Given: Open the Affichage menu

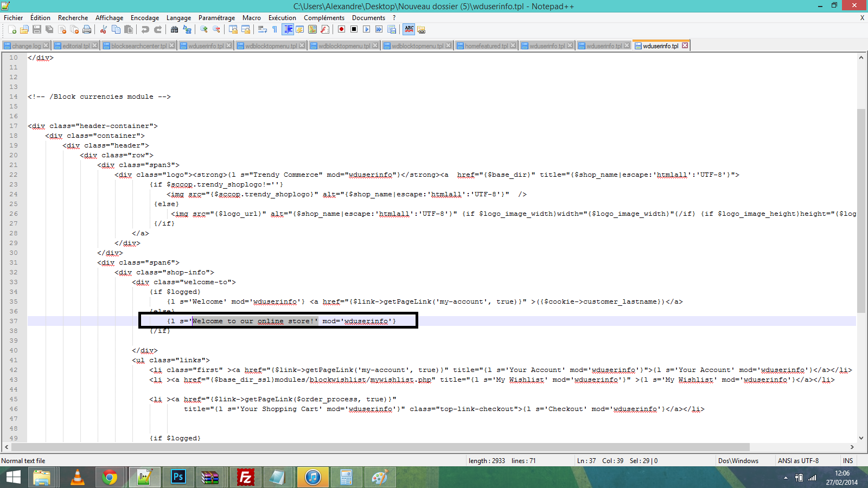Looking at the screenshot, I should (109, 18).
